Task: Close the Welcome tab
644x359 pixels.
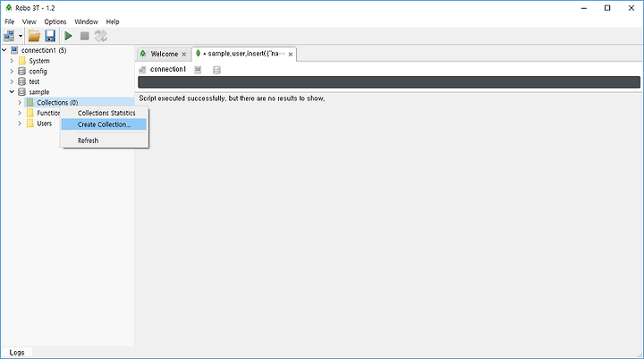Action: (184, 55)
